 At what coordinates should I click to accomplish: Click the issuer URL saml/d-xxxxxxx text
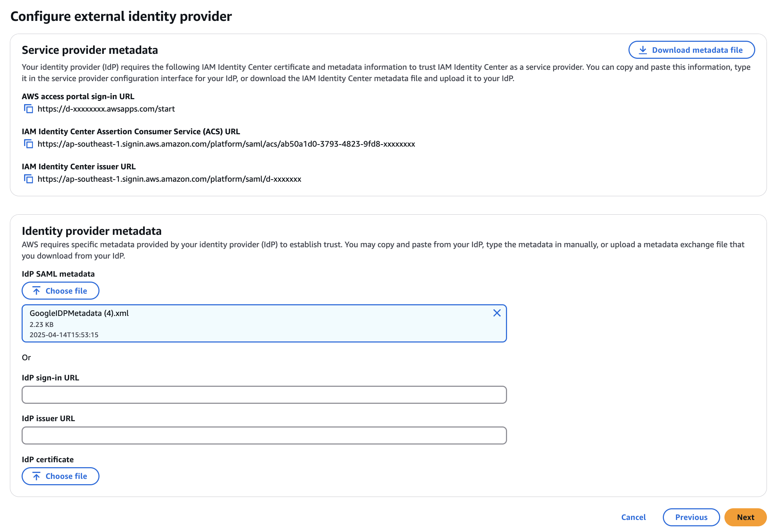point(169,179)
